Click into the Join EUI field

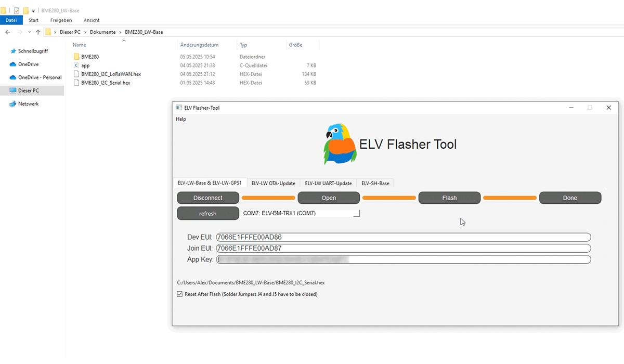404,248
